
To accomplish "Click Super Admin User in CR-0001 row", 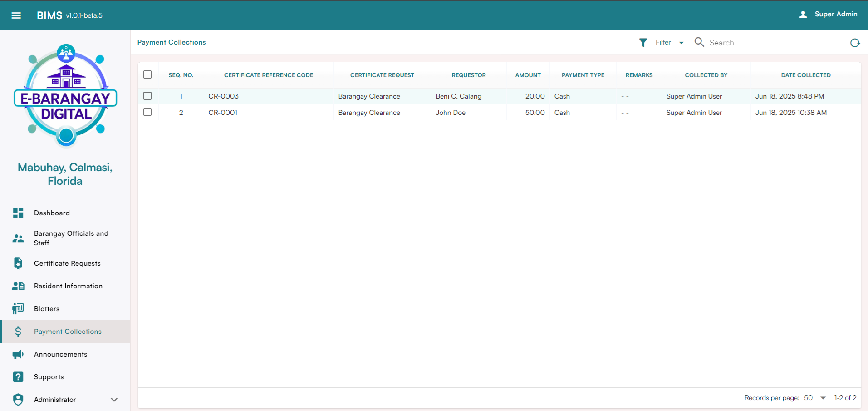I will tap(694, 113).
